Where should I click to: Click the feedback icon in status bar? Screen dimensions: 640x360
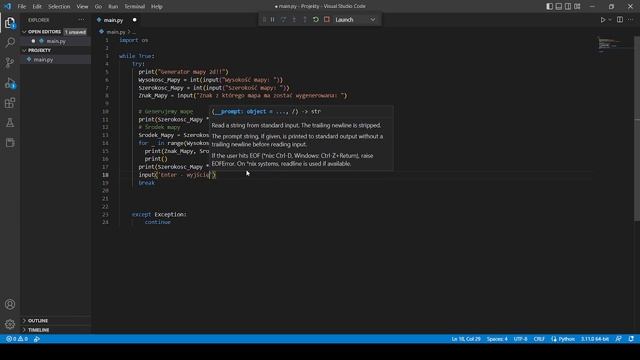(x=619, y=339)
